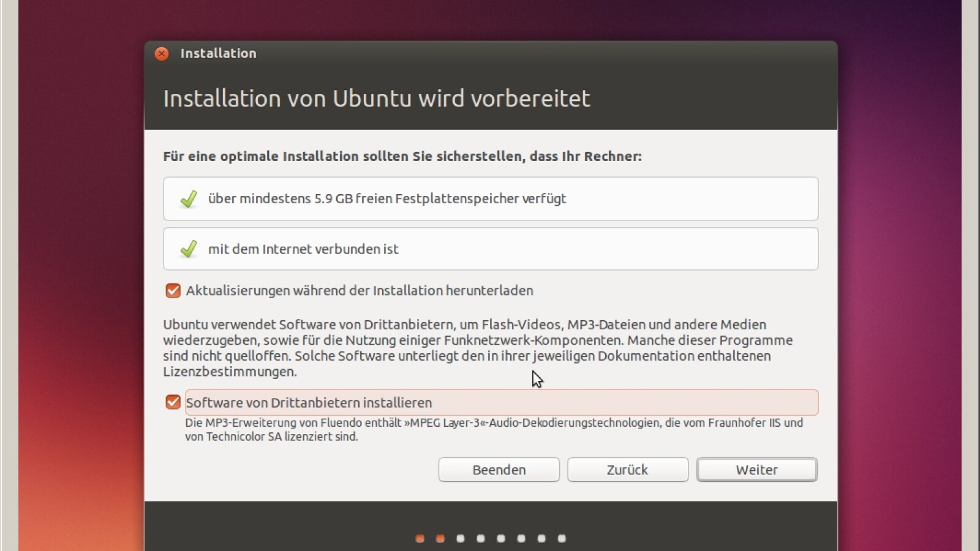Click the third progress dot
Screen dimensions: 980x551
(x=461, y=539)
